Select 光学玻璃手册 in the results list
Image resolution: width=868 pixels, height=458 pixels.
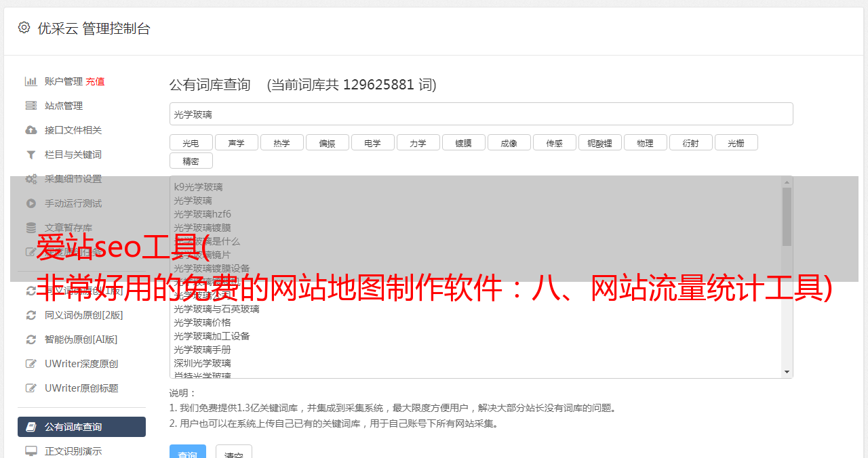coord(202,350)
